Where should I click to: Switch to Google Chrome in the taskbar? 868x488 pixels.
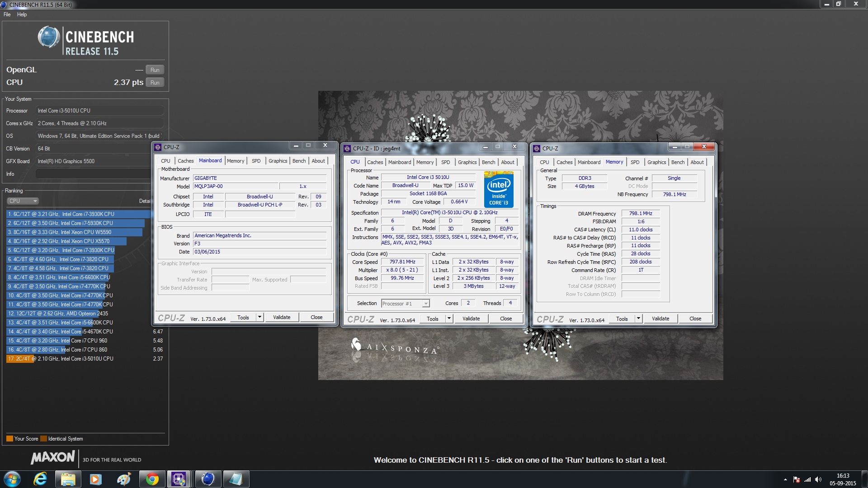[x=152, y=479]
